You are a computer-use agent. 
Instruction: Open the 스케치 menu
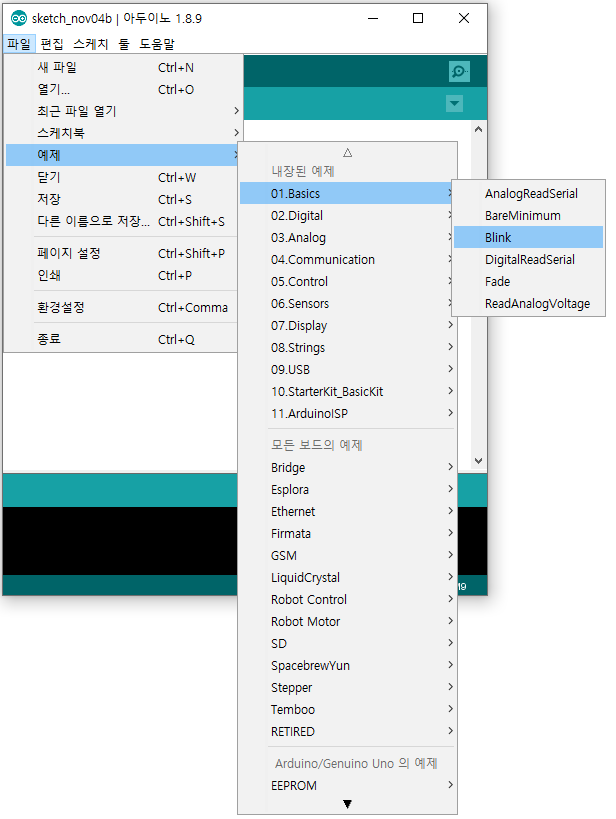91,44
